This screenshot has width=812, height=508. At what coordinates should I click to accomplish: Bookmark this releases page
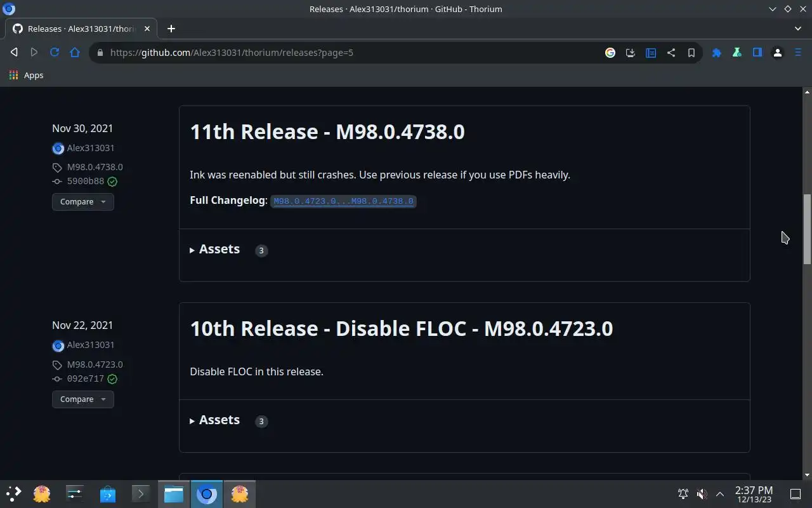691,53
